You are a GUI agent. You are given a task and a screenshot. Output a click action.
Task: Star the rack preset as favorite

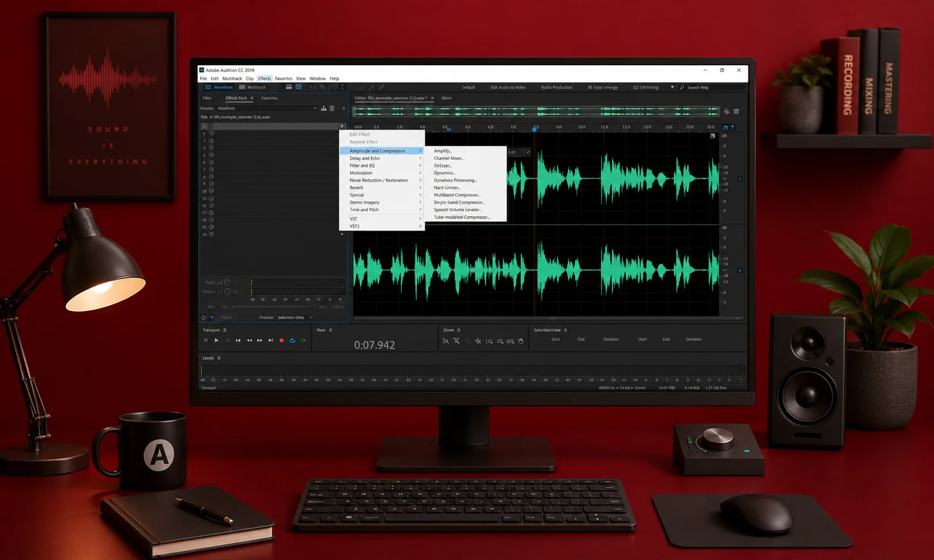point(343,108)
